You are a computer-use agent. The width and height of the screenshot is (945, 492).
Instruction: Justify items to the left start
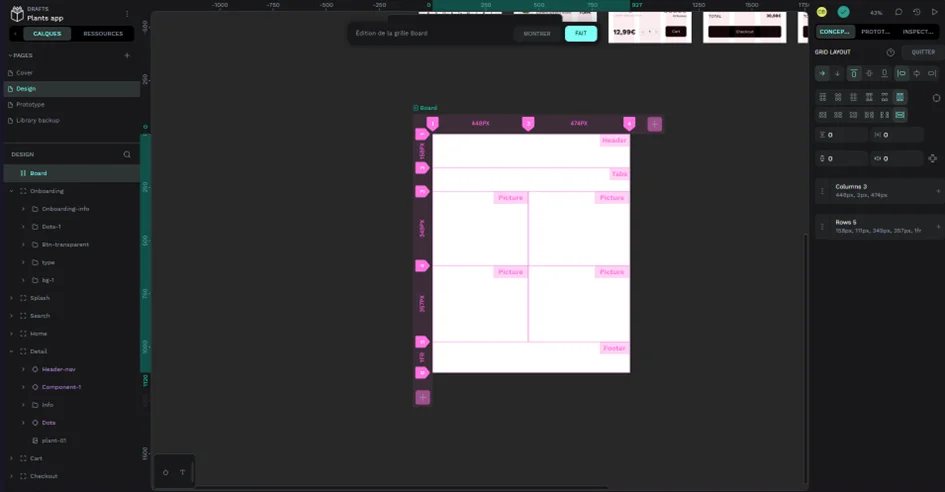pyautogui.click(x=901, y=74)
